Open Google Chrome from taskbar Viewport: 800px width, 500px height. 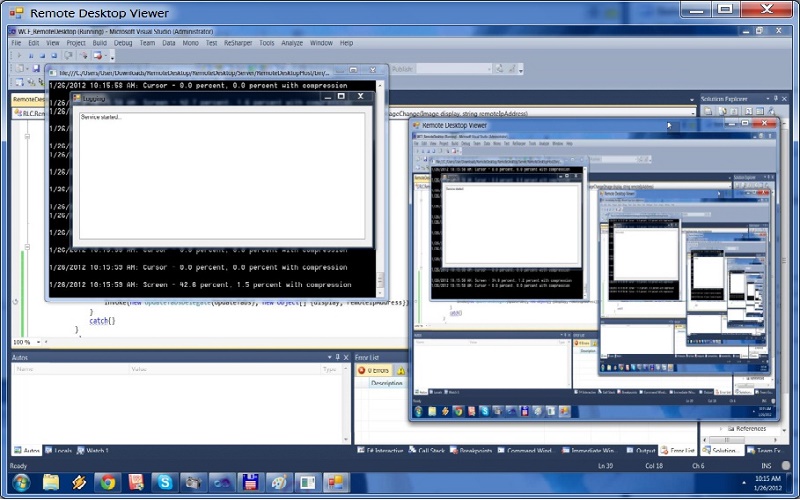108,482
